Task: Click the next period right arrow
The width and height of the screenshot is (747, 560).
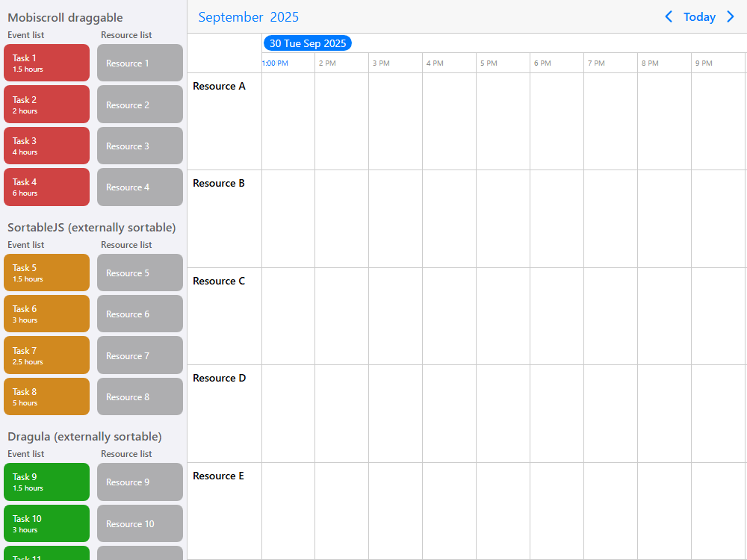Action: 731,16
